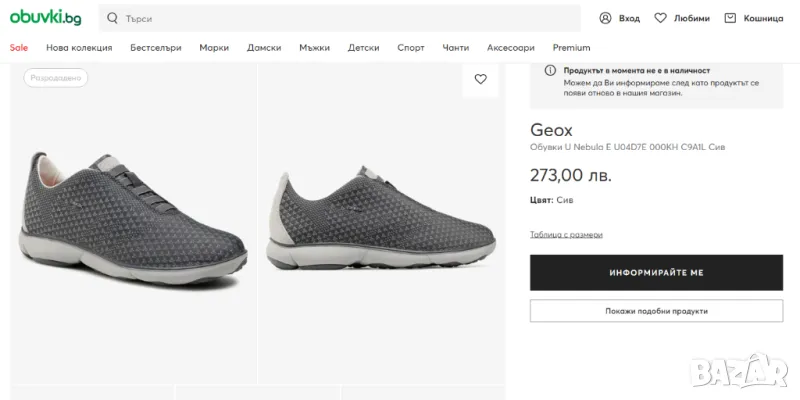
Task: Click the out-of-stock info icon
Action: 550,71
